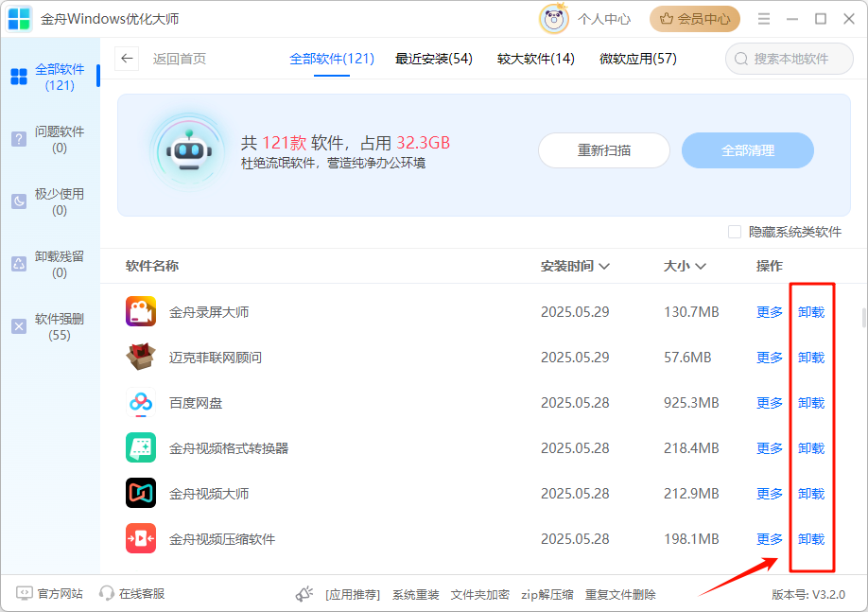Toggle 隐藏系统类软件 checkbox
Image resolution: width=868 pixels, height=612 pixels.
(x=735, y=232)
